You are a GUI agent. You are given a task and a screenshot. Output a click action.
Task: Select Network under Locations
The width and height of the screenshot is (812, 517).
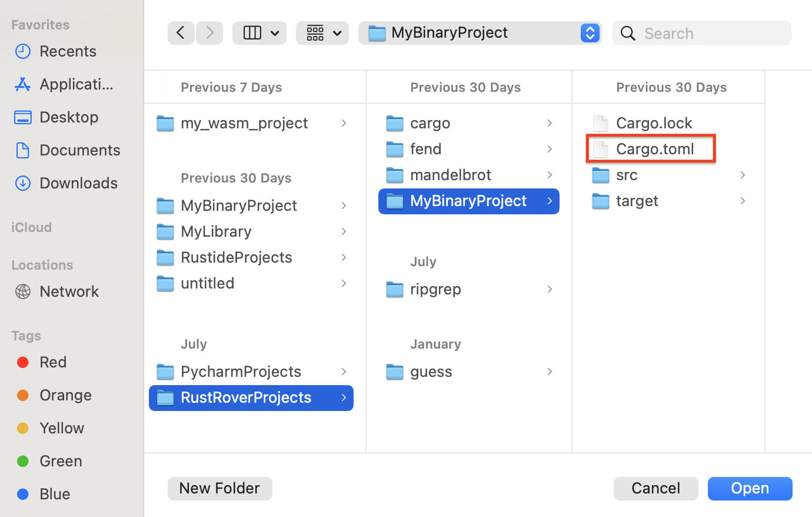pos(69,291)
